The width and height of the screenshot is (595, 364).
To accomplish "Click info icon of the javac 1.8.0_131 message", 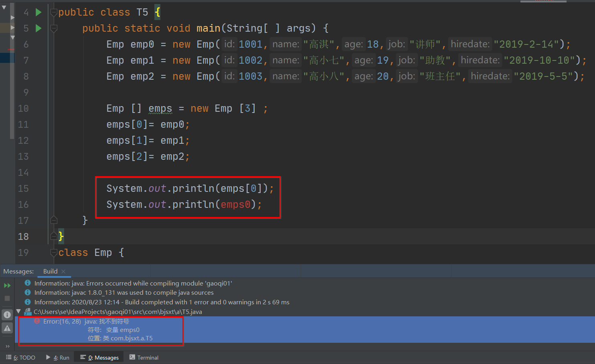I will [x=28, y=293].
